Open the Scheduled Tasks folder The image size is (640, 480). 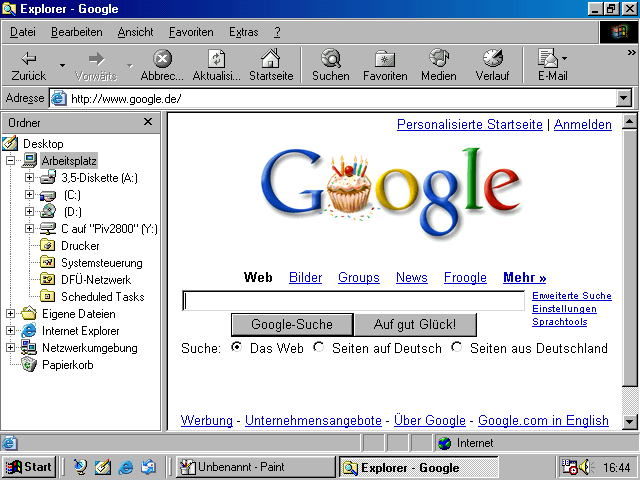point(102,297)
